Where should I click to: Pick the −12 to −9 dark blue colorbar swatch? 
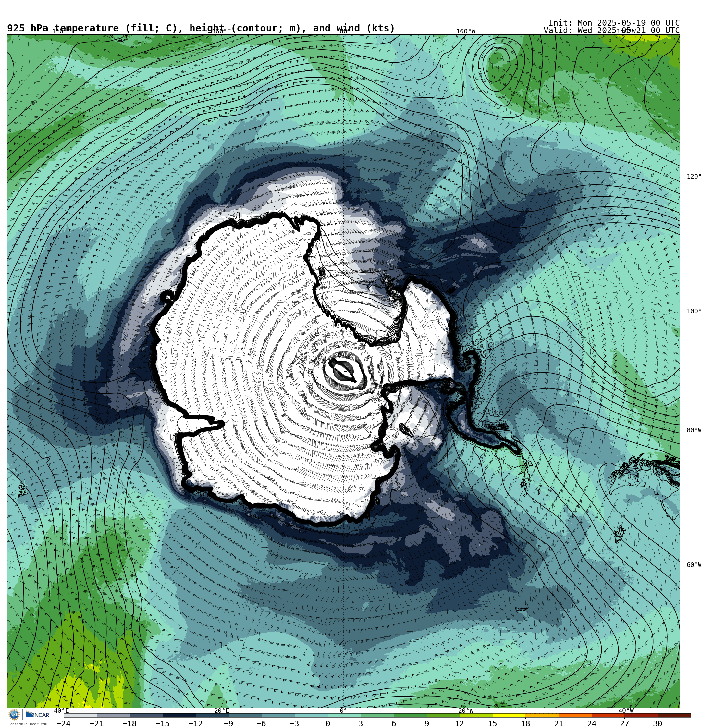click(212, 715)
